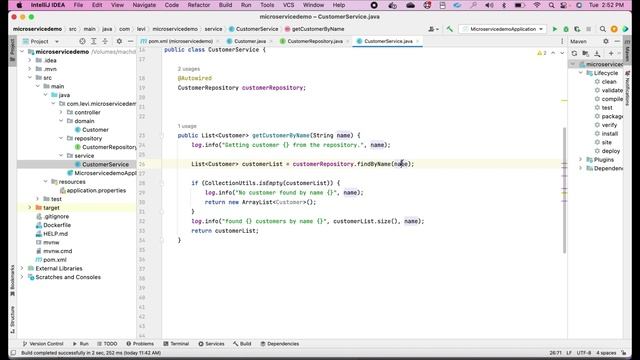Run Maven clean lifecycle goal

point(609,82)
